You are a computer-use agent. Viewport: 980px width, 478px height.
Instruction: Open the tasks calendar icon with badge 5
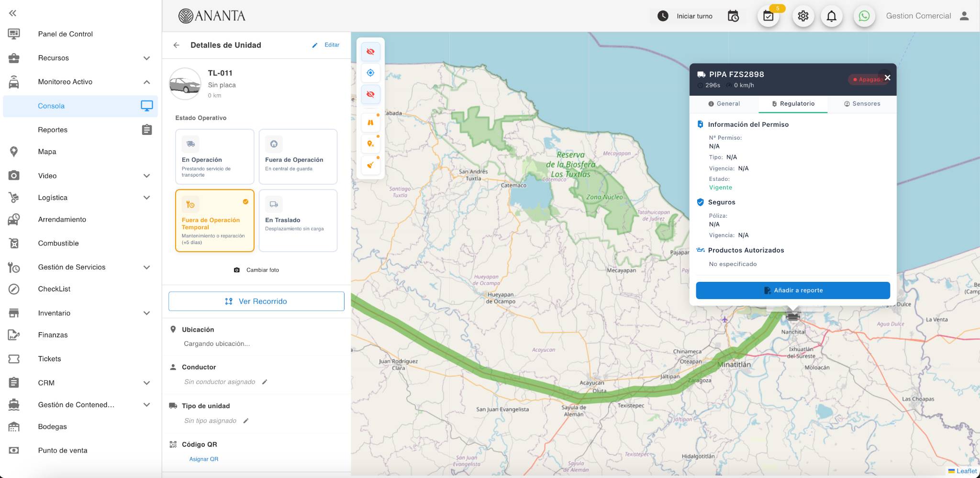pyautogui.click(x=768, y=16)
